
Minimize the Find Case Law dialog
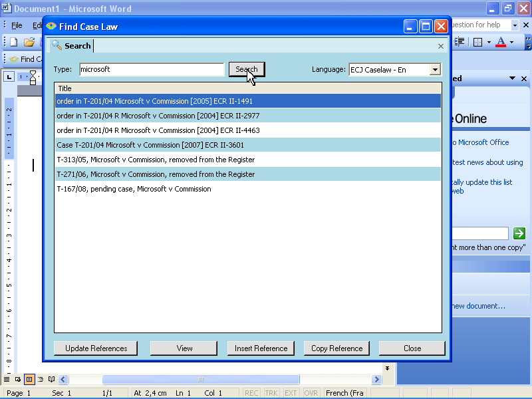coord(410,26)
